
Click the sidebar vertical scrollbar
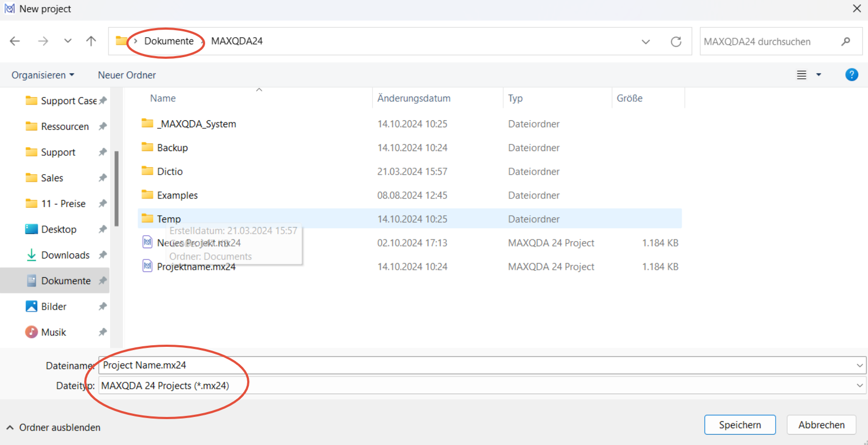point(117,189)
